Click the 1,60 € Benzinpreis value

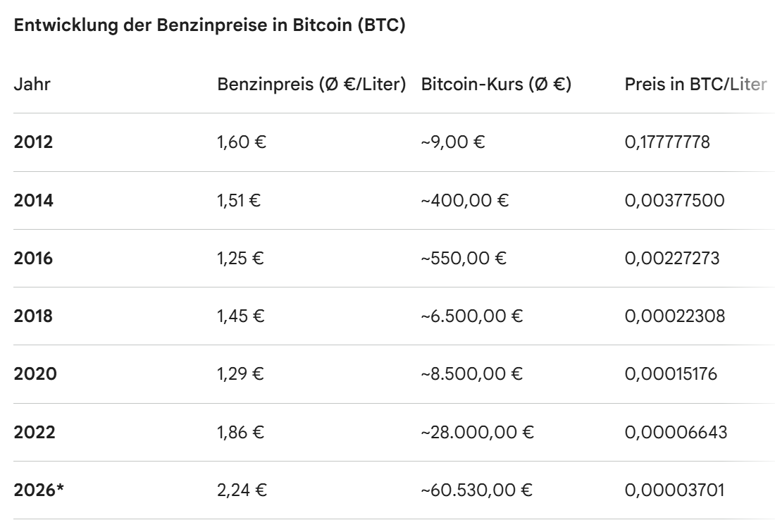[242, 142]
